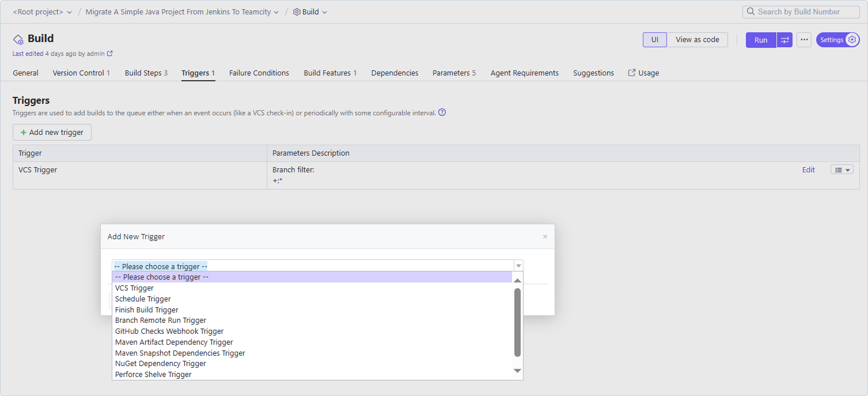Open the custom run options icon
The image size is (868, 396).
784,40
